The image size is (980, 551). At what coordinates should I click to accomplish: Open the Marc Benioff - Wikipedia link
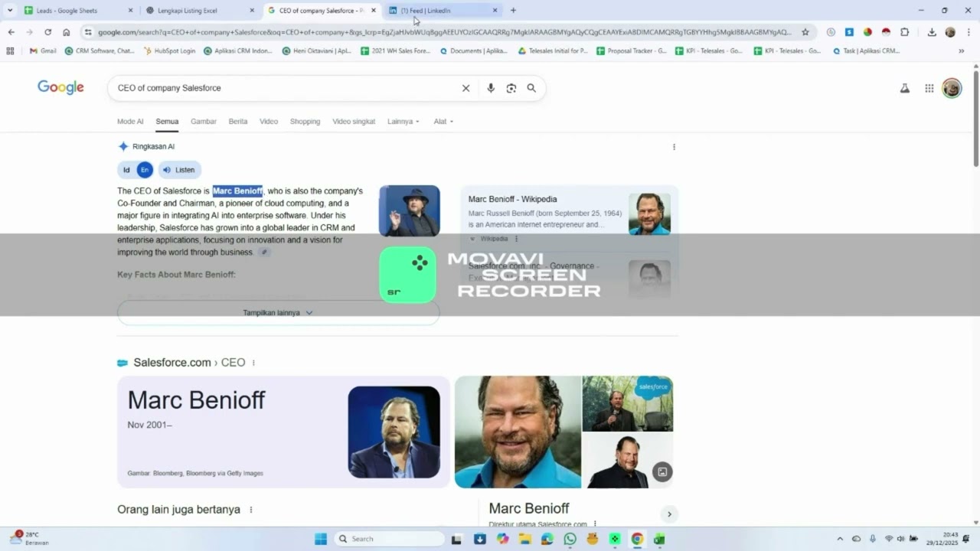[512, 199]
